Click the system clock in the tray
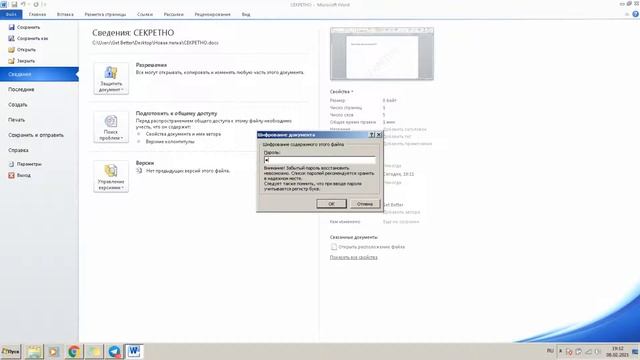This screenshot has width=640, height=360. (x=618, y=352)
